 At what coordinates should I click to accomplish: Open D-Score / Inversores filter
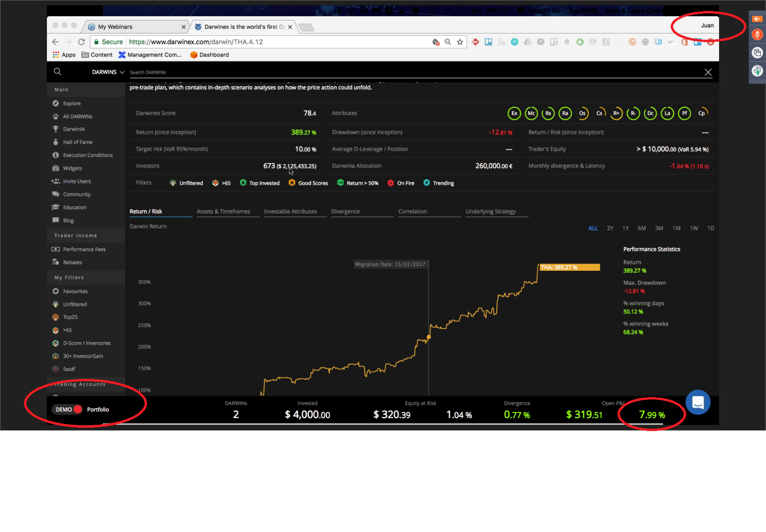(87, 343)
